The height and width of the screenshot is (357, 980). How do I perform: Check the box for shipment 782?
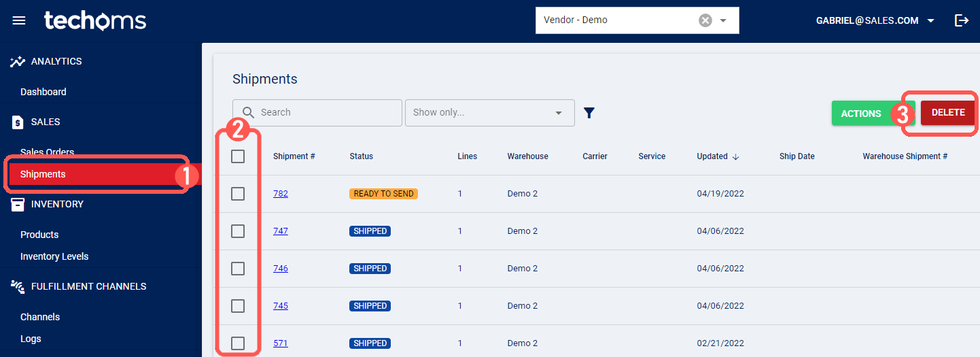pyautogui.click(x=238, y=194)
